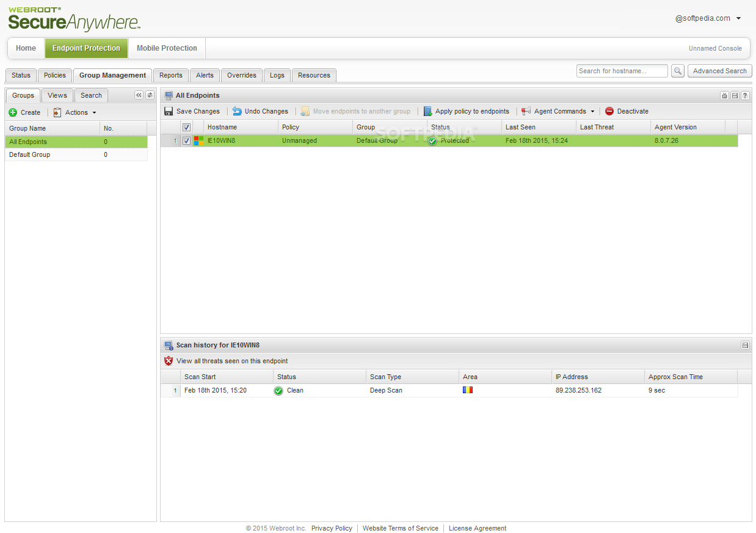
Task: Toggle the IE10WIN8 row checkbox
Action: [x=187, y=140]
